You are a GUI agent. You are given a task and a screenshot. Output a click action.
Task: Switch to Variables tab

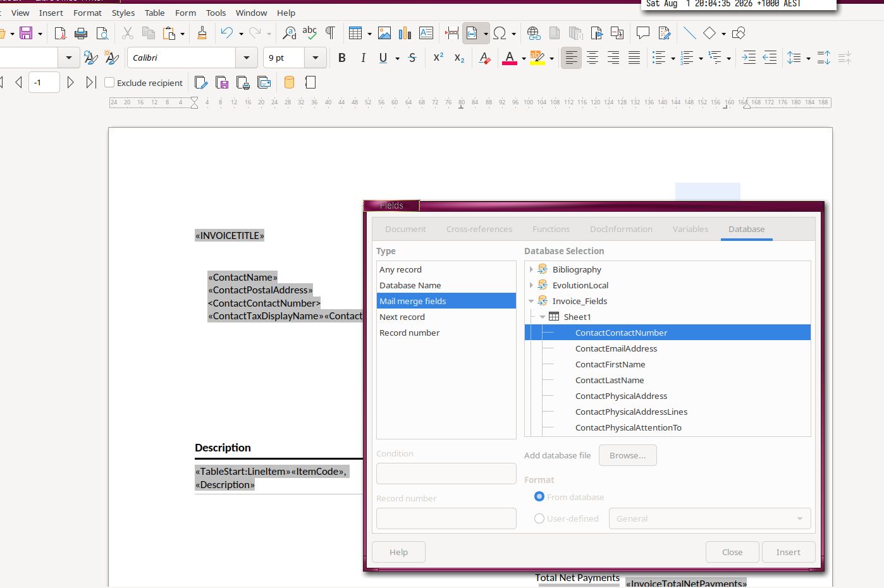(691, 229)
